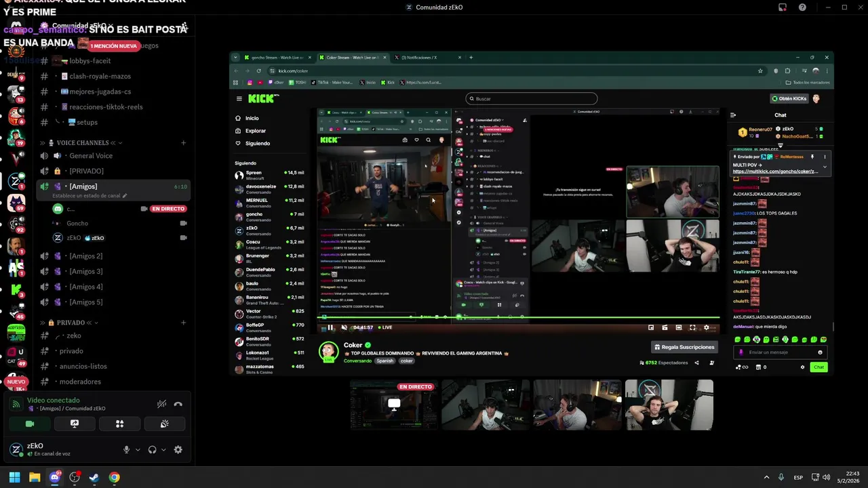
Task: Open chat settings gear beside Chat button
Action: [x=802, y=367]
